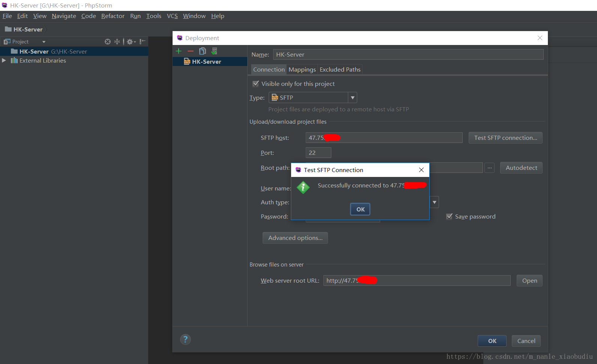
Task: Click OK in Test SFTP Connection dialog
Action: (x=360, y=209)
